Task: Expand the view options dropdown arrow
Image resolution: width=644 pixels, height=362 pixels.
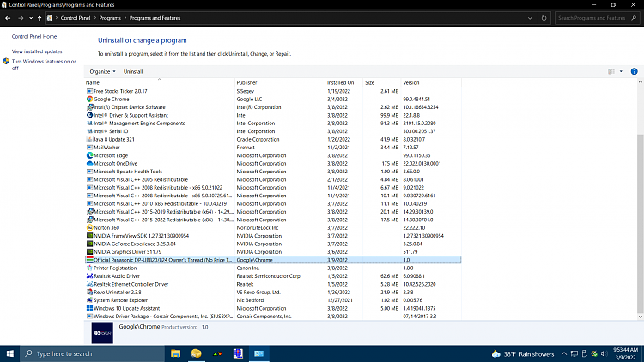Action: [x=621, y=71]
